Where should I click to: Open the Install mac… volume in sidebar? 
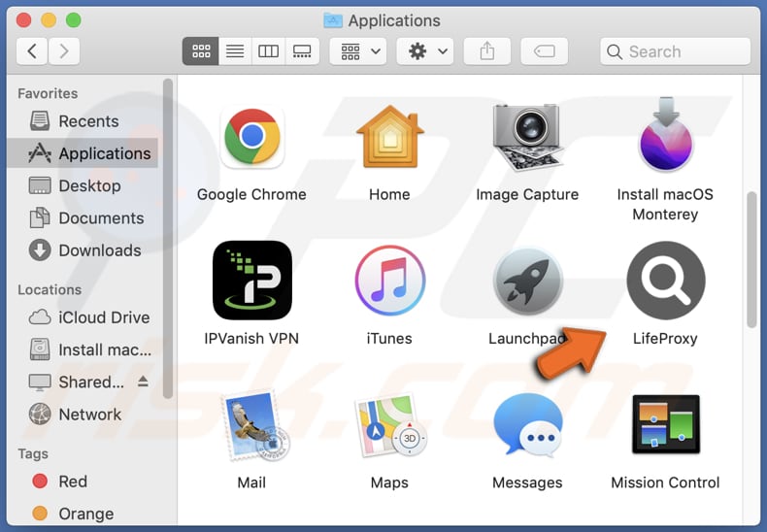point(83,349)
